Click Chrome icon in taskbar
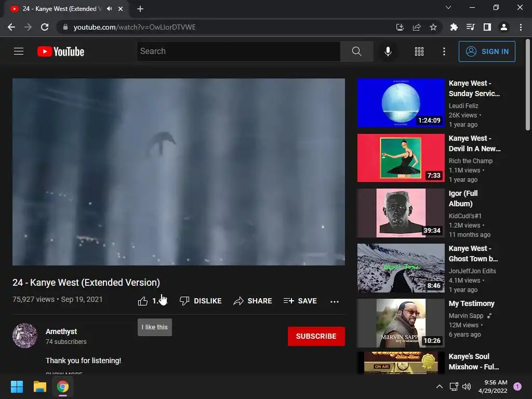The width and height of the screenshot is (532, 399). [63, 387]
